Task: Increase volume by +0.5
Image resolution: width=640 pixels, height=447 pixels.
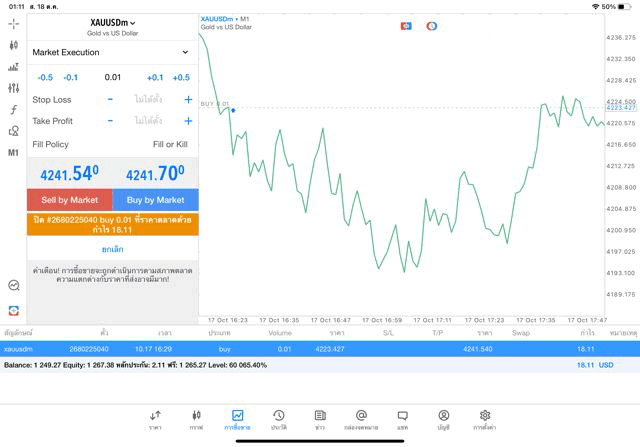Action: 181,78
